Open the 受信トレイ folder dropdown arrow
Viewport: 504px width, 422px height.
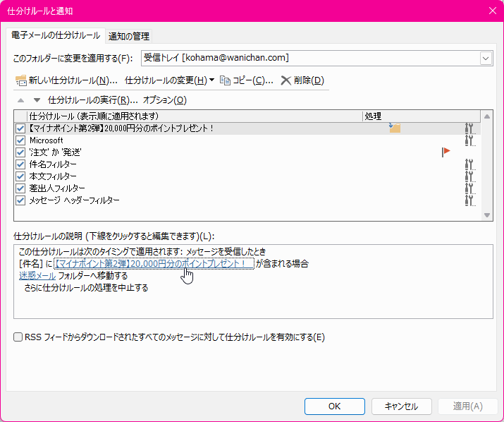pos(486,59)
